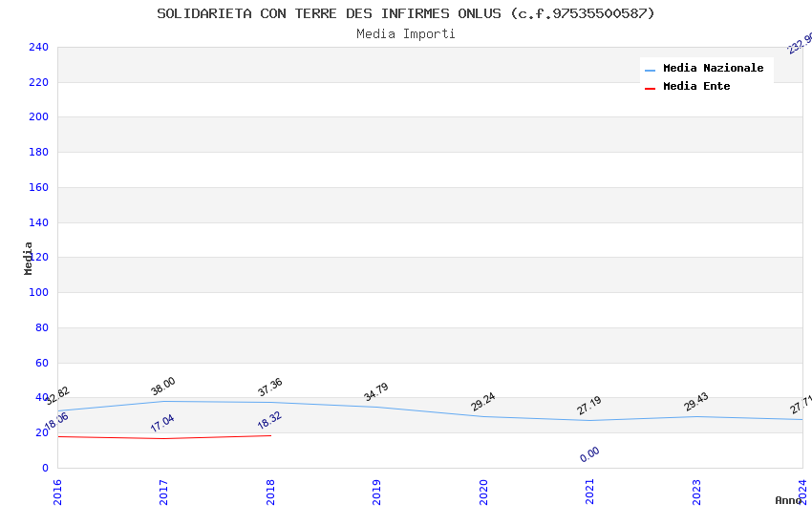Image resolution: width=812 pixels, height=525 pixels.
Task: Select the 2021 x-axis year label
Action: [x=589, y=492]
